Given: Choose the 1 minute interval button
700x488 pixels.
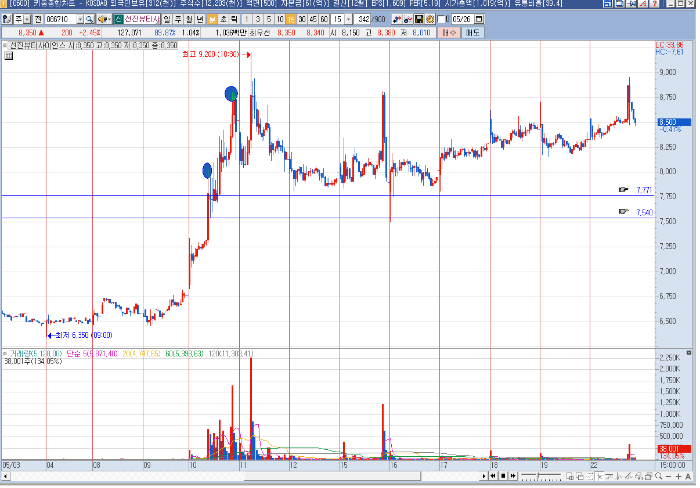Looking at the screenshot, I should 247,19.
